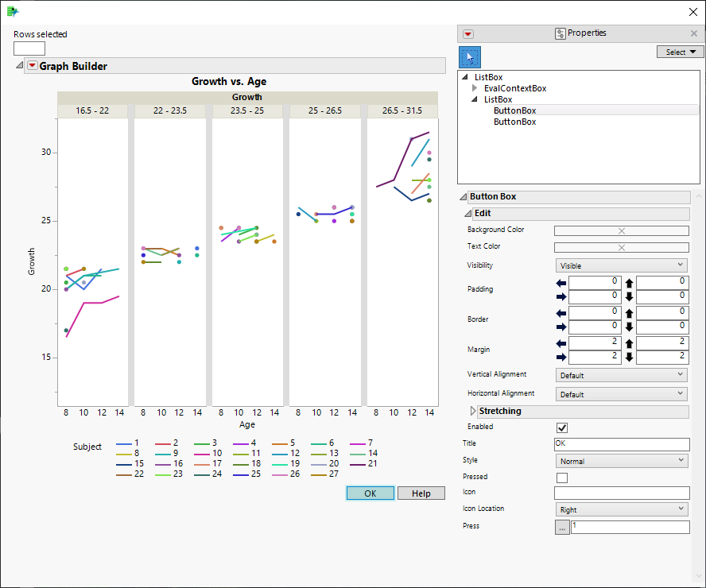
Task: Open the Icon Location dropdown
Action: click(x=622, y=509)
